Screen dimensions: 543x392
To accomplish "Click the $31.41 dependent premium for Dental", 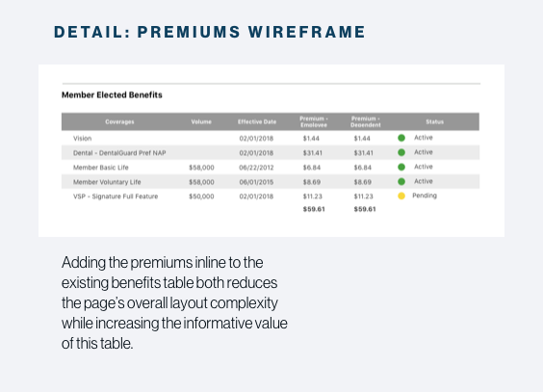I will (x=364, y=153).
